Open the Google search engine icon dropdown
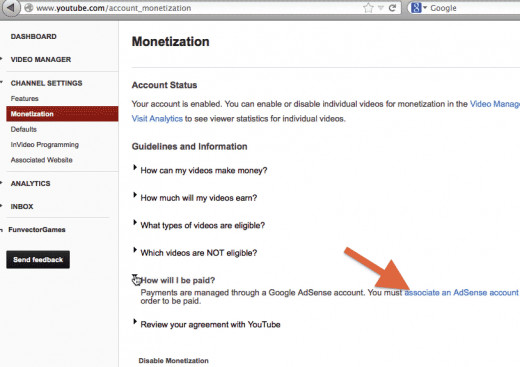Image resolution: width=520 pixels, height=367 pixels. coord(419,8)
